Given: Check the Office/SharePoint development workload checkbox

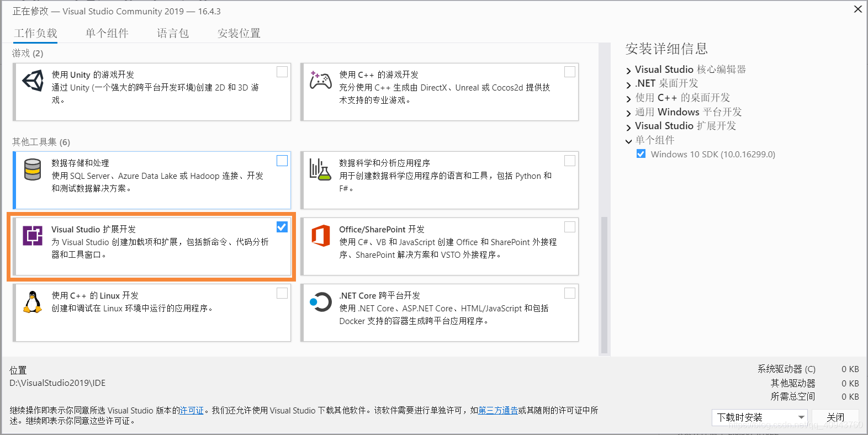Looking at the screenshot, I should coord(570,227).
